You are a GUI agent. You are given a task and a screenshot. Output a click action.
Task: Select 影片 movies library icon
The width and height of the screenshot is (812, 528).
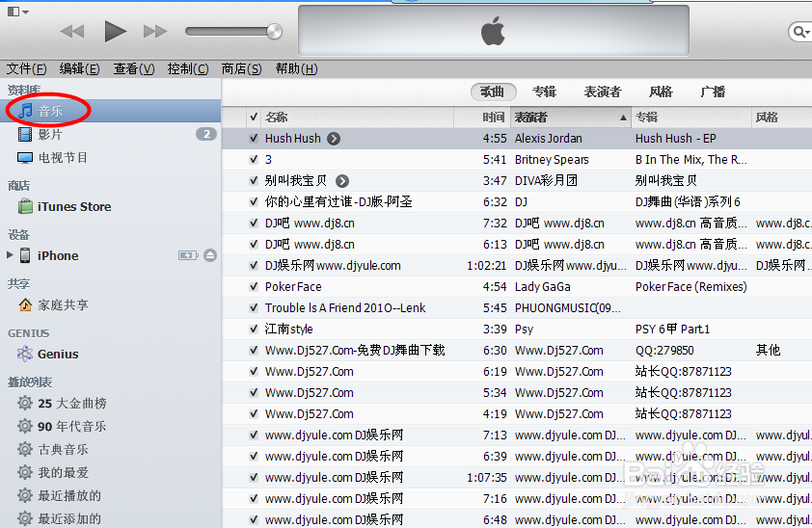point(25,135)
